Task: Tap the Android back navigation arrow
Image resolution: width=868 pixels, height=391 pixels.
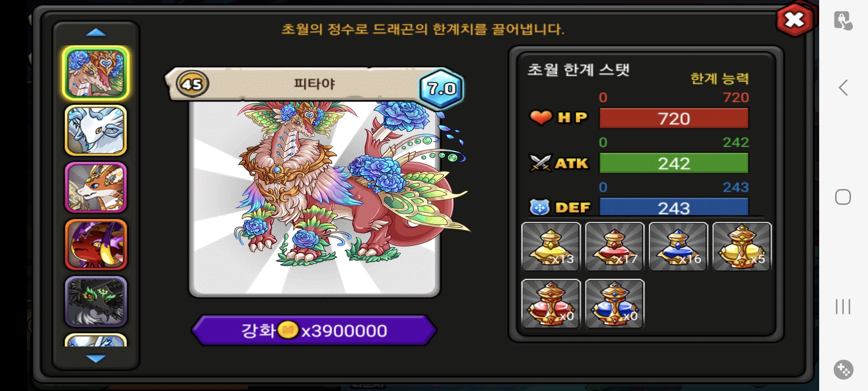Action: click(x=843, y=88)
